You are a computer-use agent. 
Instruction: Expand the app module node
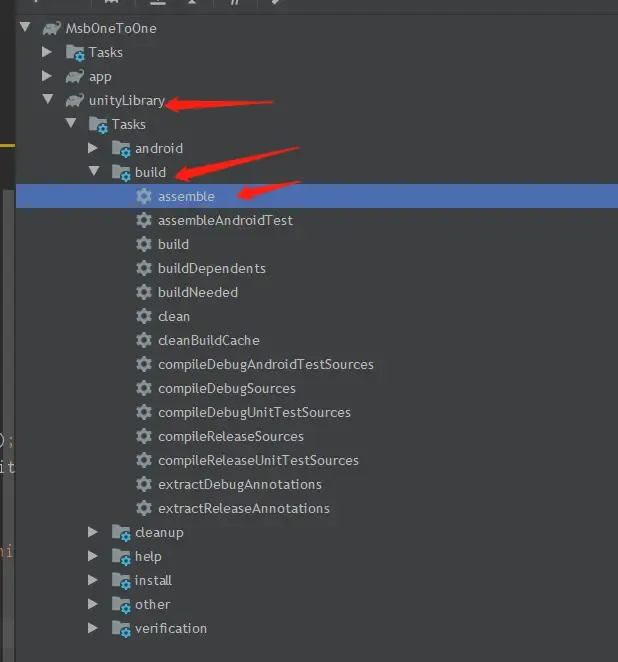pos(47,76)
